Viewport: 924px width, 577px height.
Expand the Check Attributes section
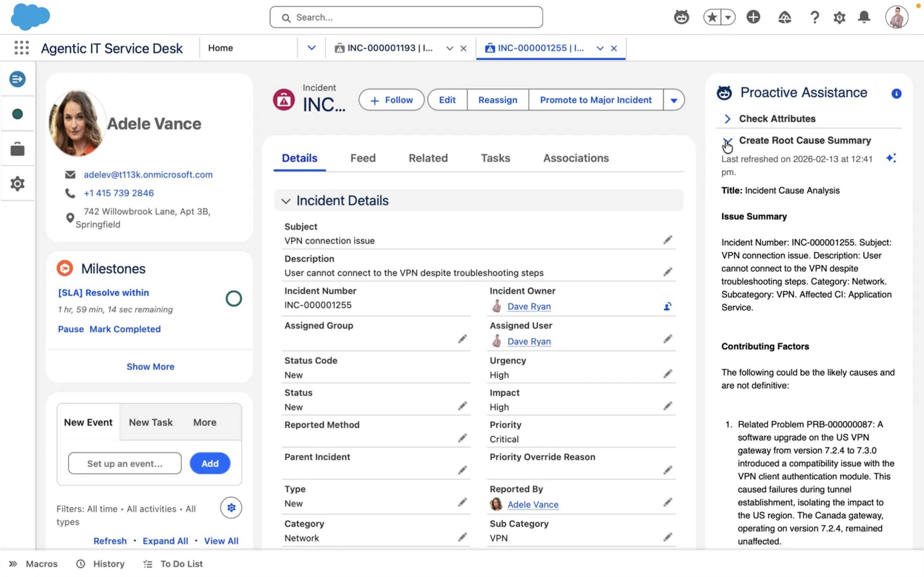click(x=728, y=119)
